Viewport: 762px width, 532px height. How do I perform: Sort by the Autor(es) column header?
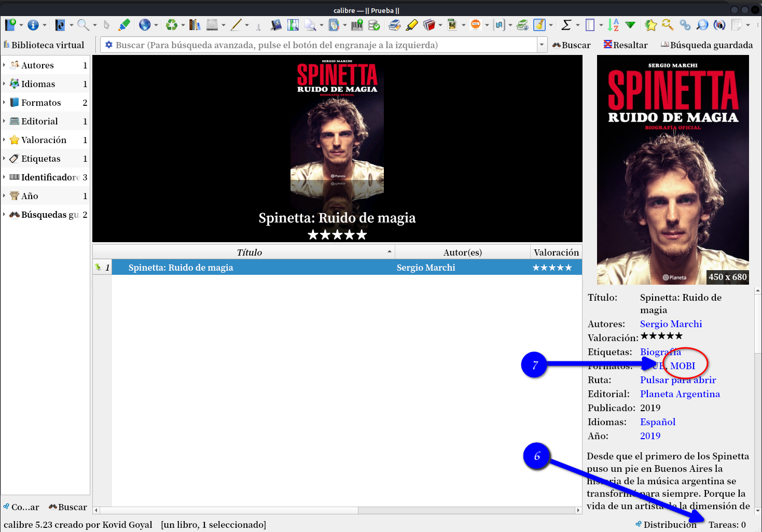[463, 252]
